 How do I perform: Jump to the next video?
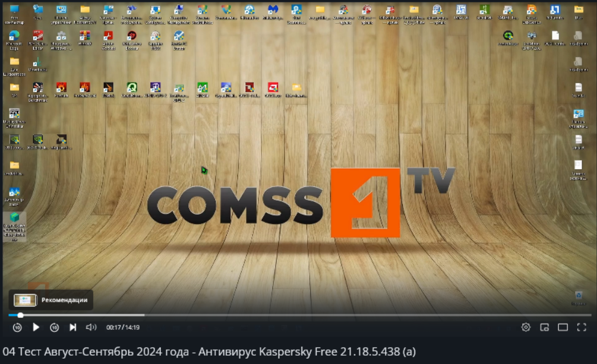click(x=72, y=327)
